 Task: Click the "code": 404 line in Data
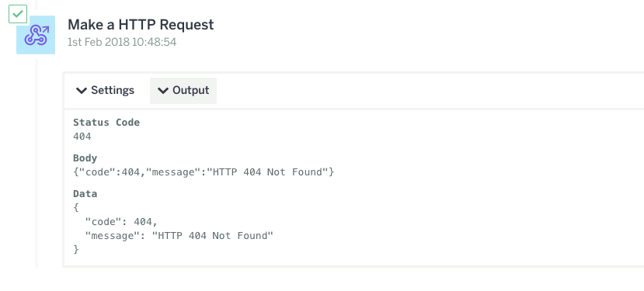point(121,222)
